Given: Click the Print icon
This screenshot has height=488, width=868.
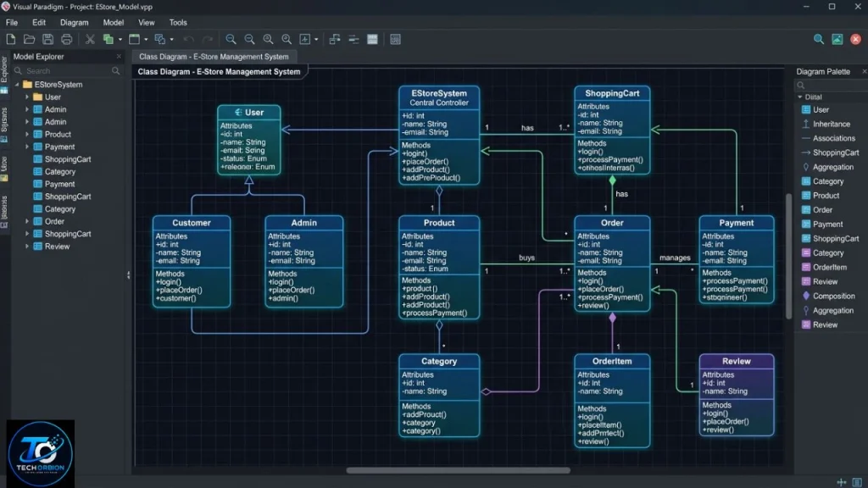Looking at the screenshot, I should point(66,39).
